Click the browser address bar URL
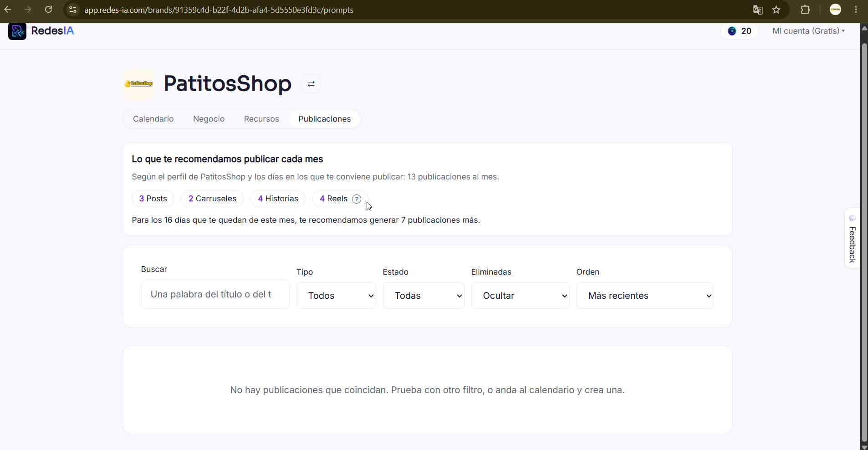The image size is (868, 450). (219, 10)
